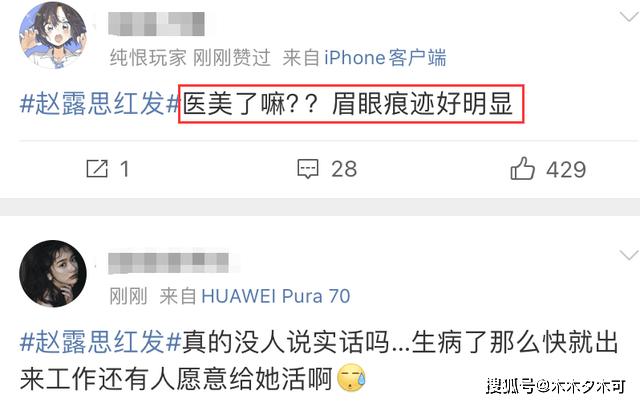This screenshot has width=640, height=403.
Task: Open second post's blurred username
Action: click(x=168, y=263)
